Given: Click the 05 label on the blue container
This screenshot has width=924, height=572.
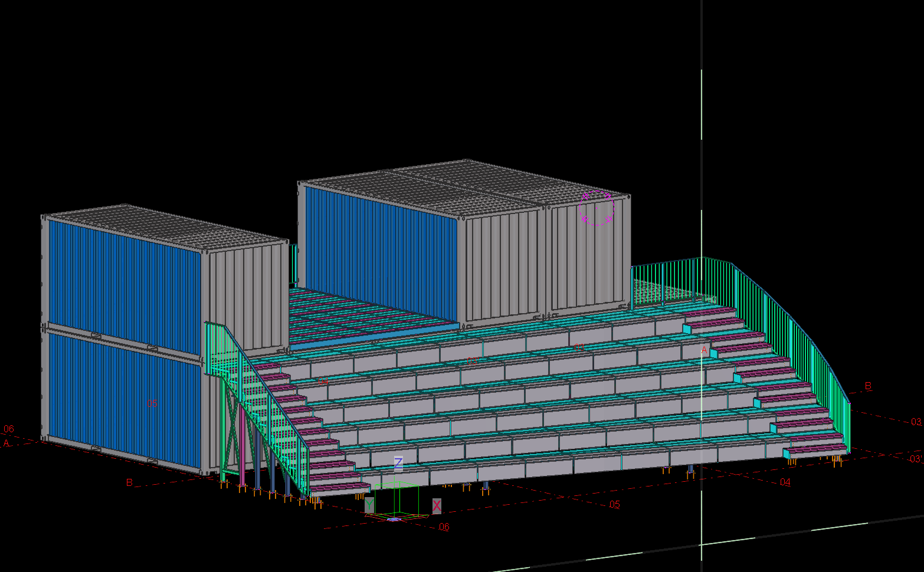Looking at the screenshot, I should coord(152,403).
